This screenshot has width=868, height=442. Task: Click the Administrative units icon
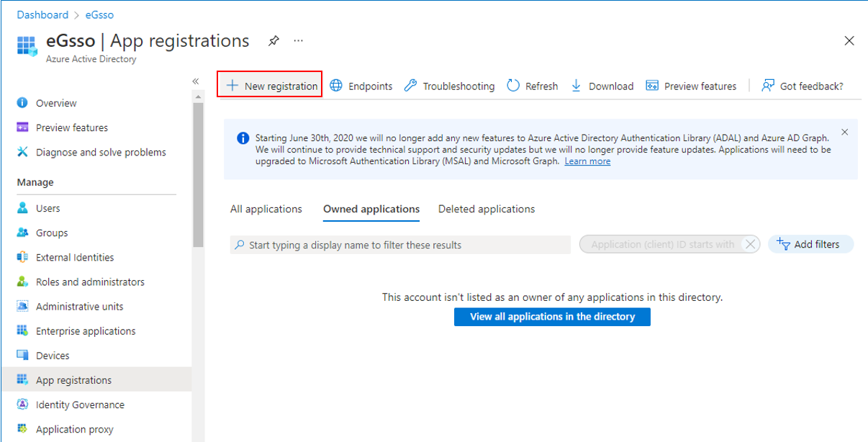pos(22,306)
